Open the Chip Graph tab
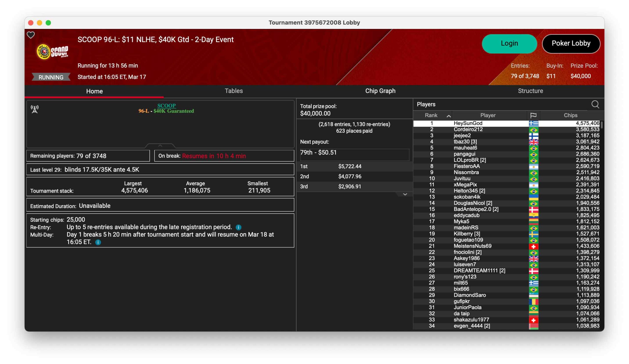Screen dimensions: 629x364 pos(380,91)
